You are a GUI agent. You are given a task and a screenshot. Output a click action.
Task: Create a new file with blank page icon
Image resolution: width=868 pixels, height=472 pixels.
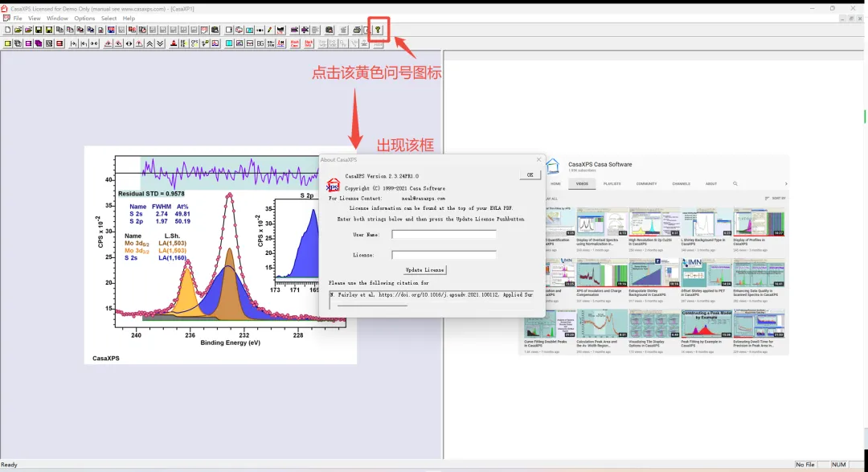click(x=8, y=30)
